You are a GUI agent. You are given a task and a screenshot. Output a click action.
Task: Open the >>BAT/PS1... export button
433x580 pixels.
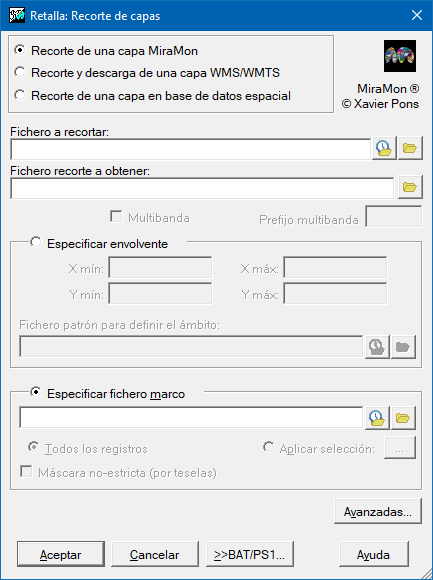click(250, 554)
